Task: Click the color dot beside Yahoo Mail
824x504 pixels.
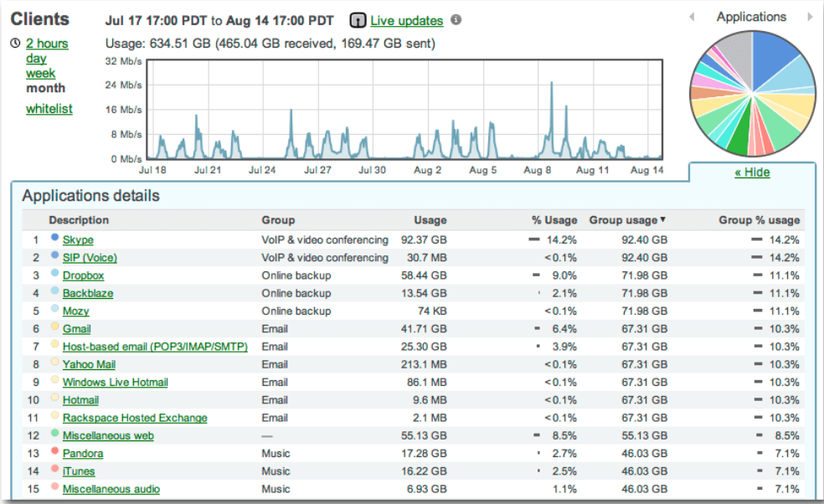Action: coord(54,362)
